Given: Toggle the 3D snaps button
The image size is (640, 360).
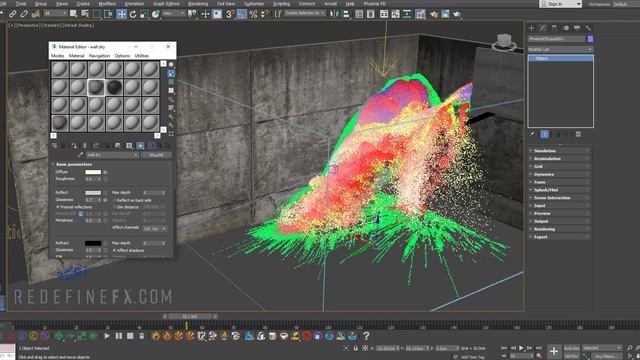Looking at the screenshot, I should (x=230, y=14).
